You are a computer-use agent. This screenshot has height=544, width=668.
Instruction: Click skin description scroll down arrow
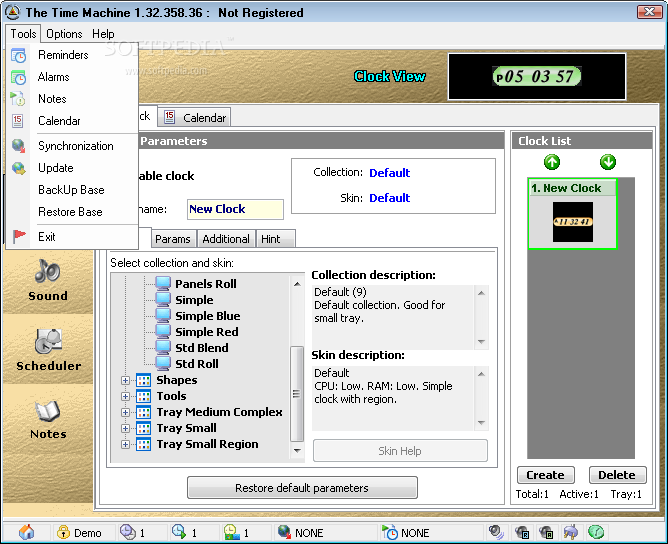coord(481,423)
